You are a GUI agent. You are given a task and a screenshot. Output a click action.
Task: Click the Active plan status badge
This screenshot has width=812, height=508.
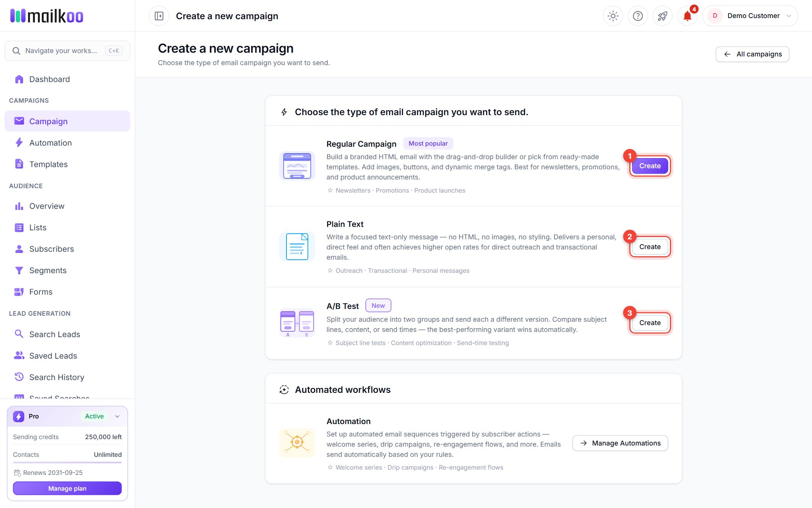click(x=94, y=416)
